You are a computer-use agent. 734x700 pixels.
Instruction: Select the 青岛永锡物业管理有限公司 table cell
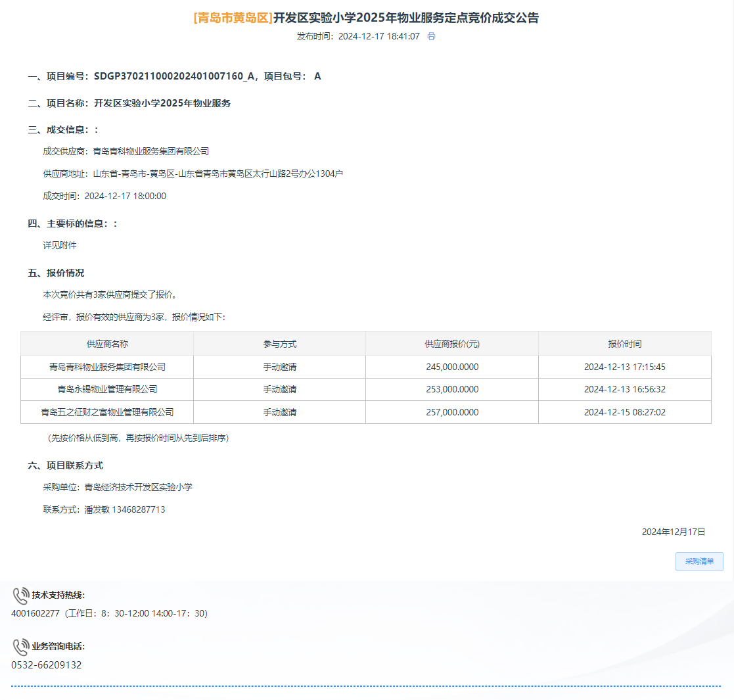(x=107, y=390)
